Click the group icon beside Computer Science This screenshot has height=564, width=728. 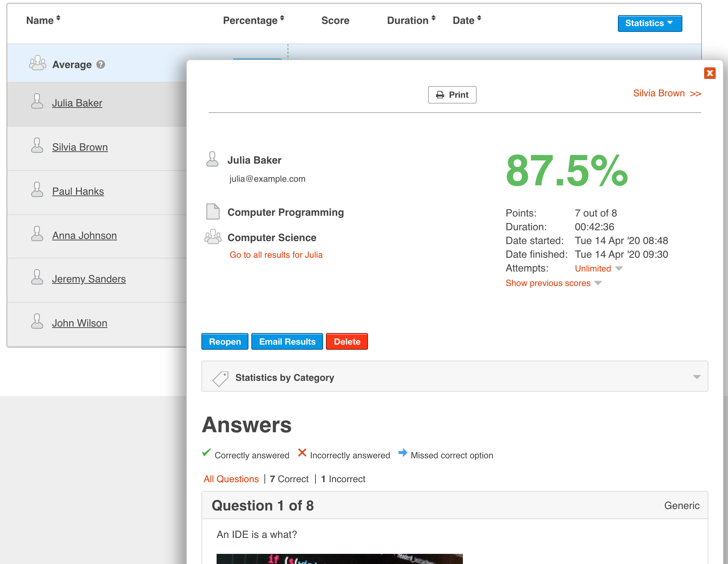point(213,237)
